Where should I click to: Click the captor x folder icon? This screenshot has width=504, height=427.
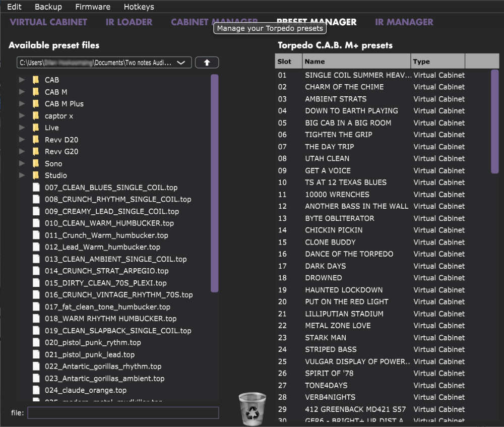(x=36, y=116)
